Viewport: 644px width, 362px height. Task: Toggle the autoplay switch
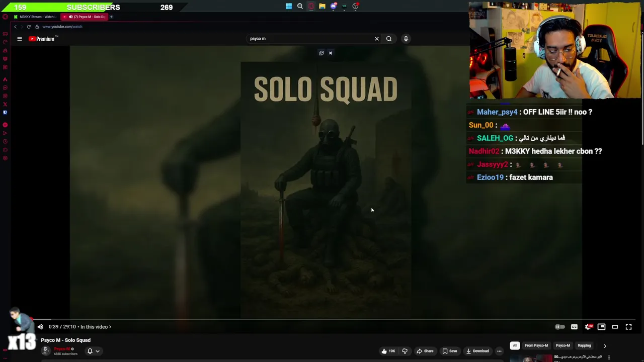(x=560, y=327)
